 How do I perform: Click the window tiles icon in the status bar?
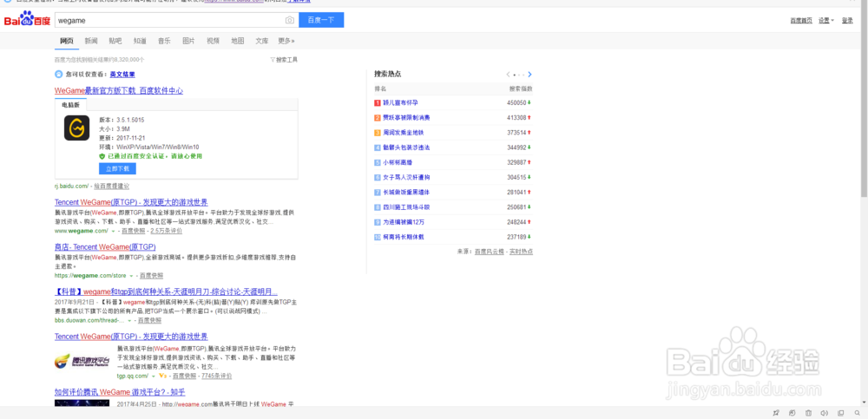(x=841, y=413)
